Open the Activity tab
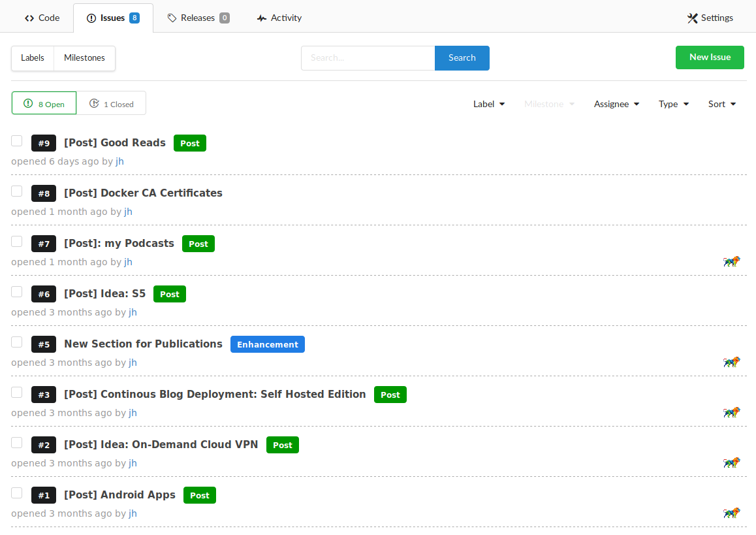This screenshot has width=756, height=535. click(279, 18)
